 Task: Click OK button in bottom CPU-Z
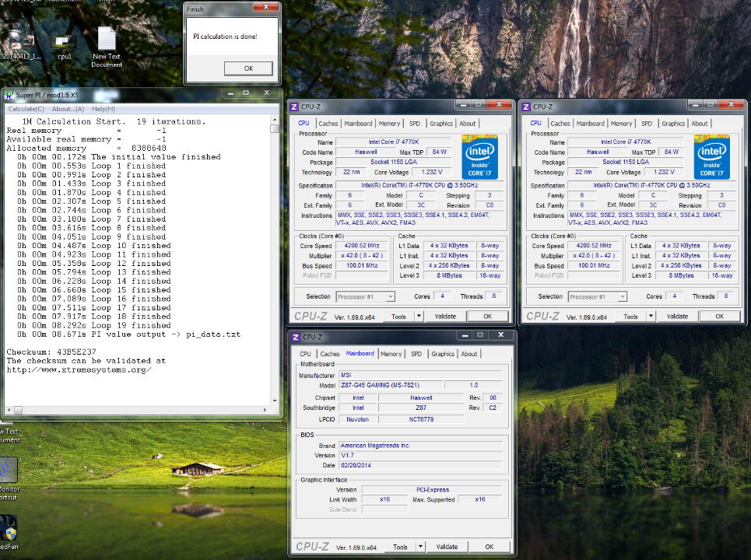(489, 547)
